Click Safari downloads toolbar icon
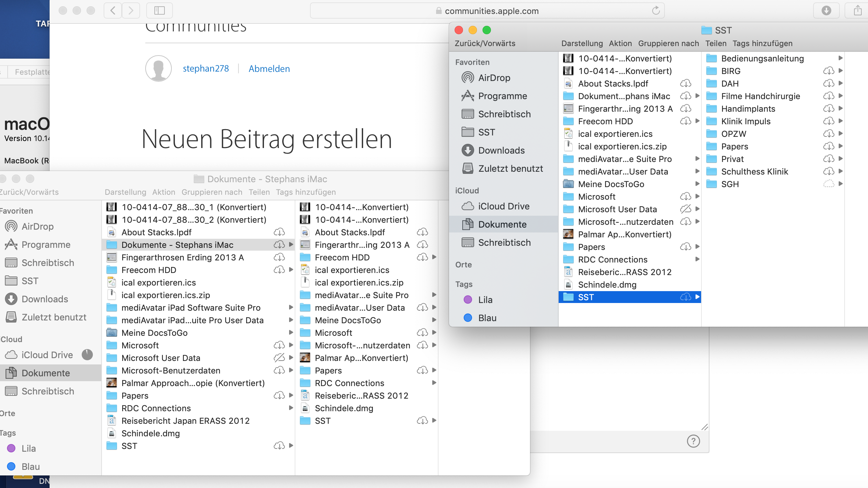The image size is (868, 488). 826,10
